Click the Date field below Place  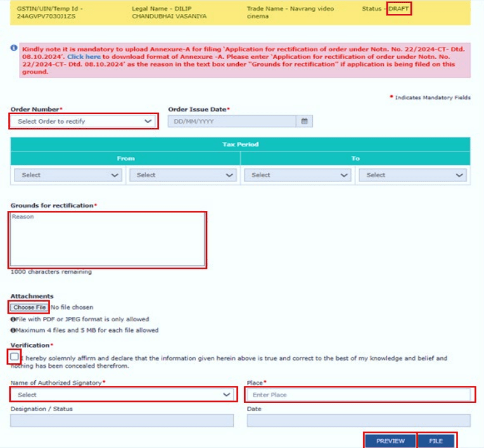click(359, 421)
